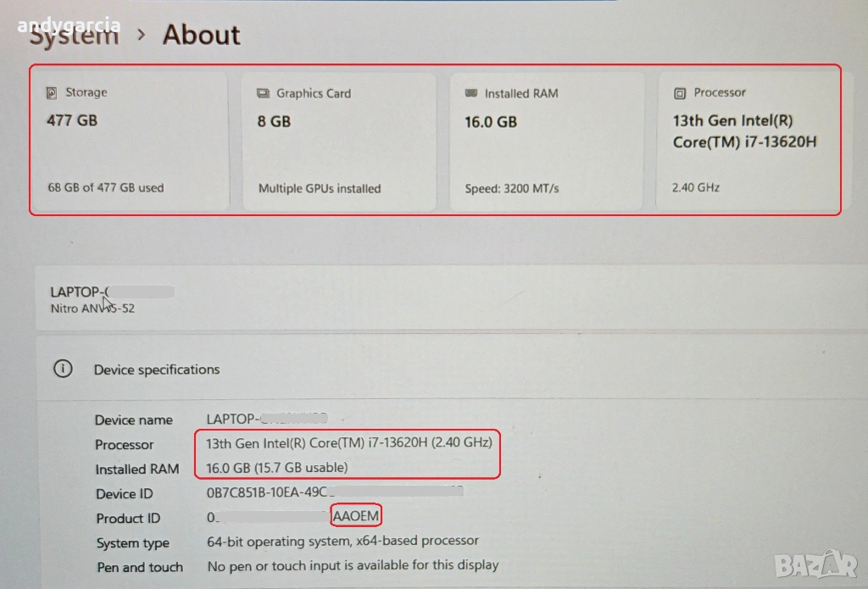Open the Processor i7-13620H card

[746, 141]
